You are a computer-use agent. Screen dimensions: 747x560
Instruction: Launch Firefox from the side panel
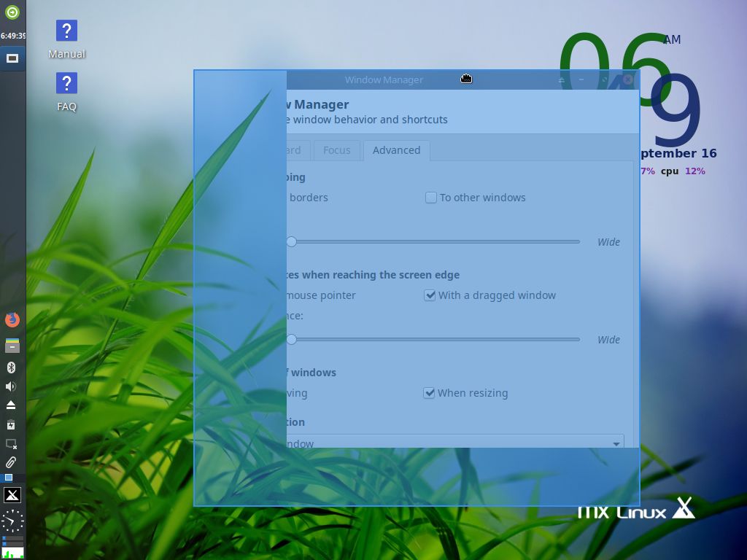[12, 319]
